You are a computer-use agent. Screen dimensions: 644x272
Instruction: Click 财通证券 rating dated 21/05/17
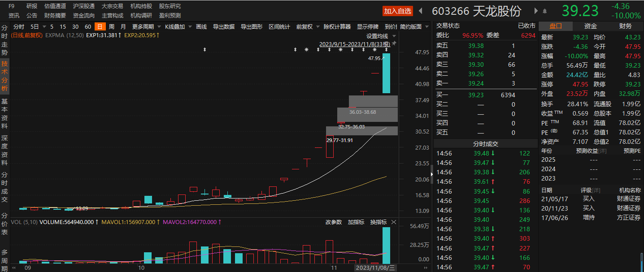(x=629, y=199)
